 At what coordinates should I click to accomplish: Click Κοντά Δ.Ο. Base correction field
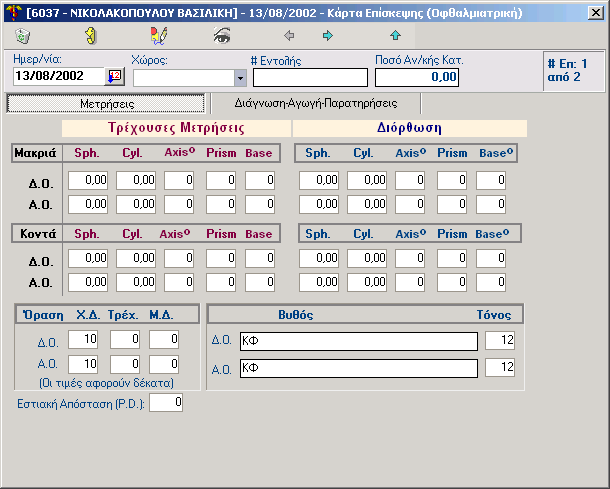(491, 258)
